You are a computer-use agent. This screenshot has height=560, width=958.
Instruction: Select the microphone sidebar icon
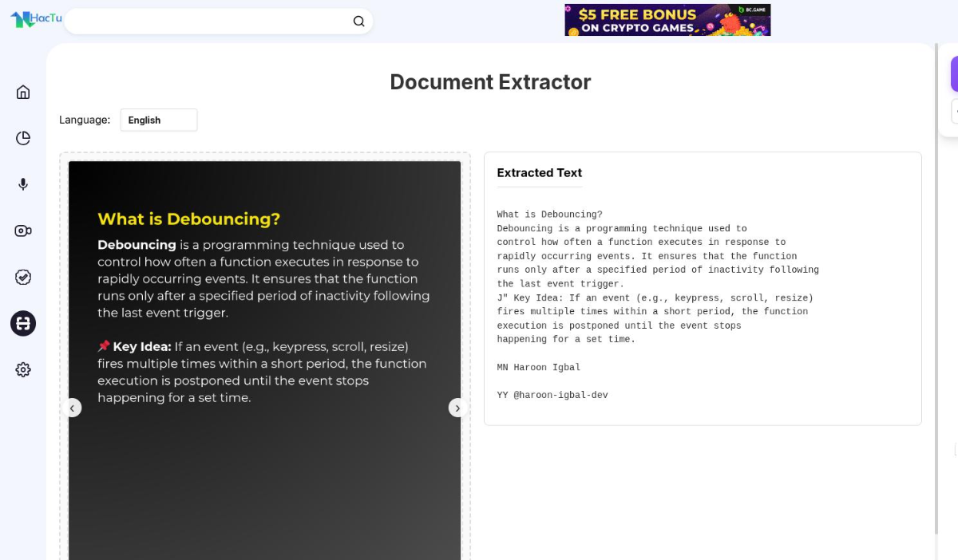click(x=23, y=184)
